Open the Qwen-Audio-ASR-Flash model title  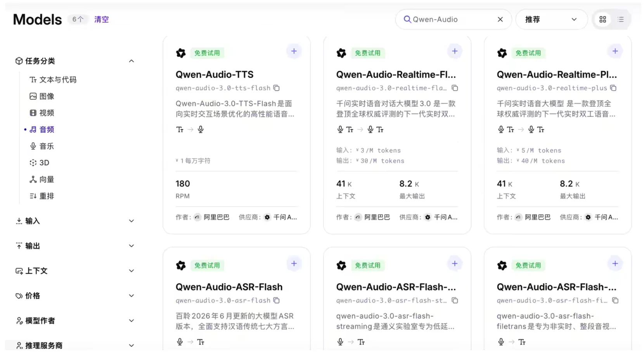229,287
